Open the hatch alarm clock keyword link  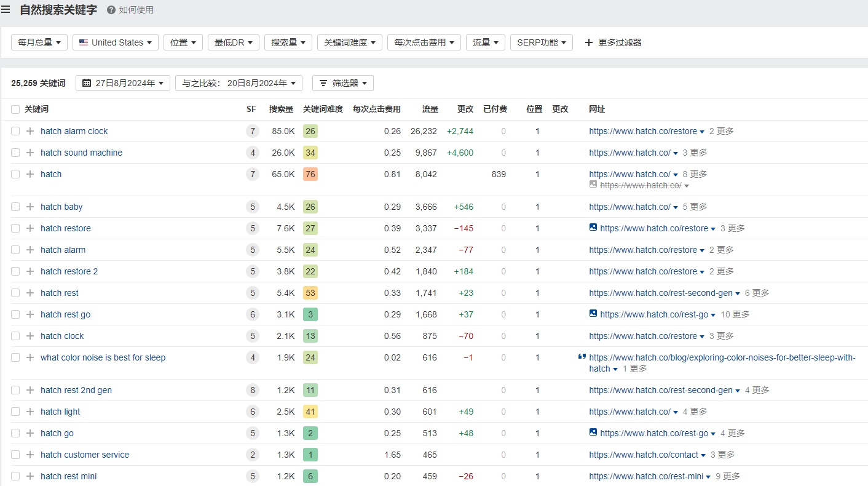click(x=74, y=131)
